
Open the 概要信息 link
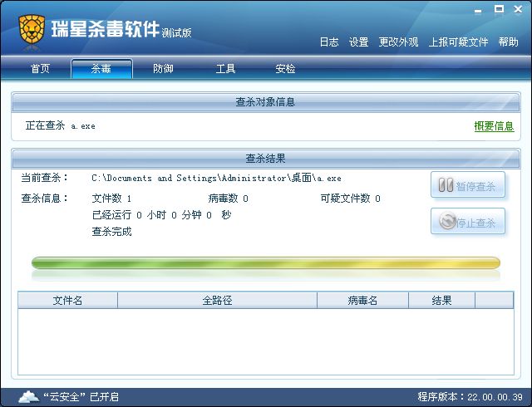494,126
